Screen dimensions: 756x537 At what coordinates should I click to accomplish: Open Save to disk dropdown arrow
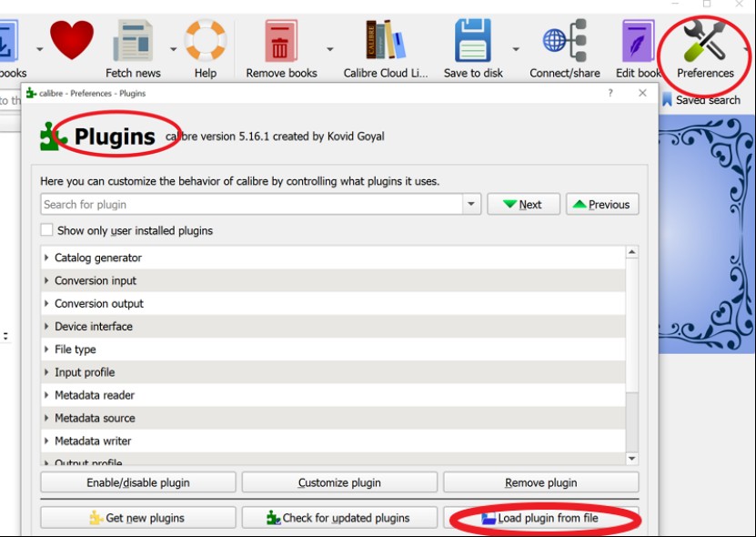[x=516, y=49]
